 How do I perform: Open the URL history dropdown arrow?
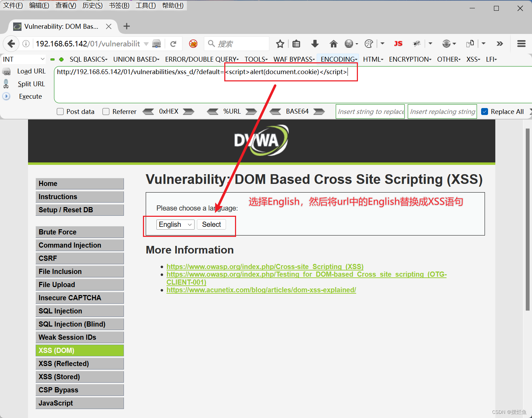(x=146, y=44)
